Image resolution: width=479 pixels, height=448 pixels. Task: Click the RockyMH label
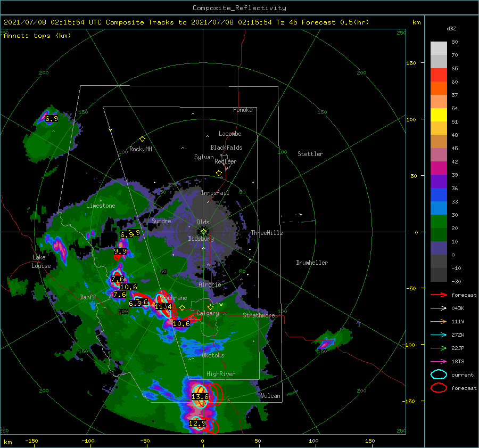pyautogui.click(x=141, y=149)
